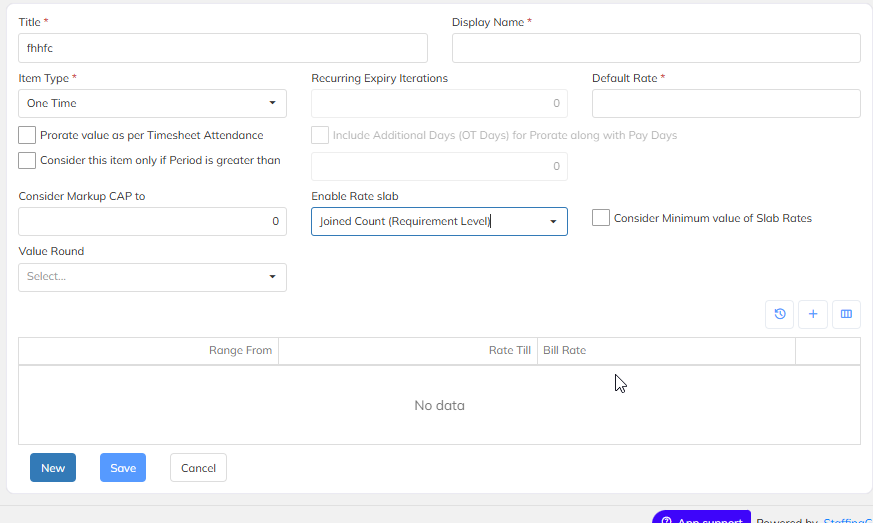This screenshot has width=873, height=523.
Task: Click the App support help button
Action: point(701,517)
